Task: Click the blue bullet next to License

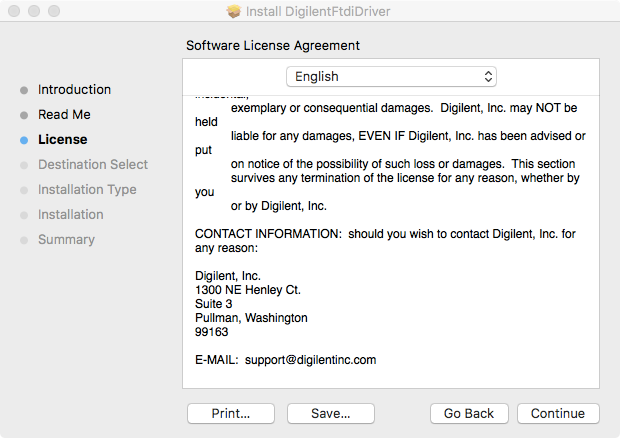Action: click(24, 140)
